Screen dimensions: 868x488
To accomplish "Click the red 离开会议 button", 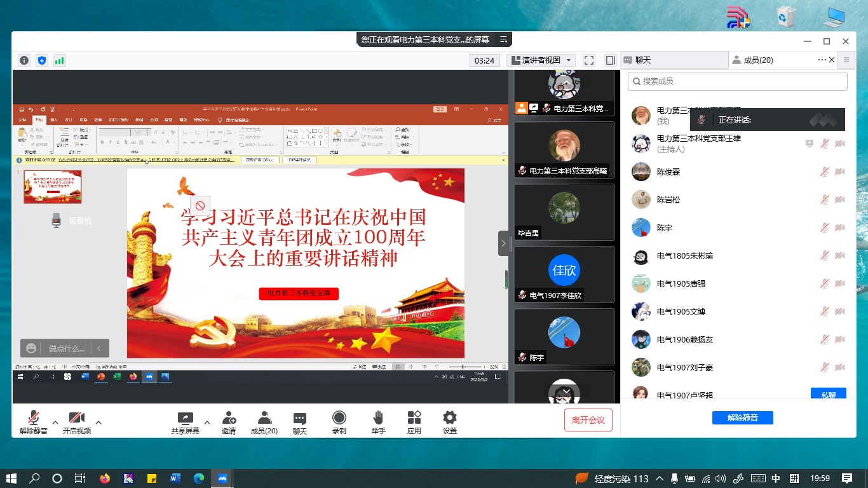I will click(588, 420).
